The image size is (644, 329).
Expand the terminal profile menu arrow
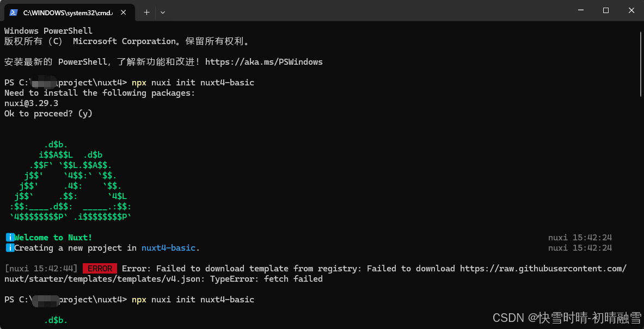162,12
